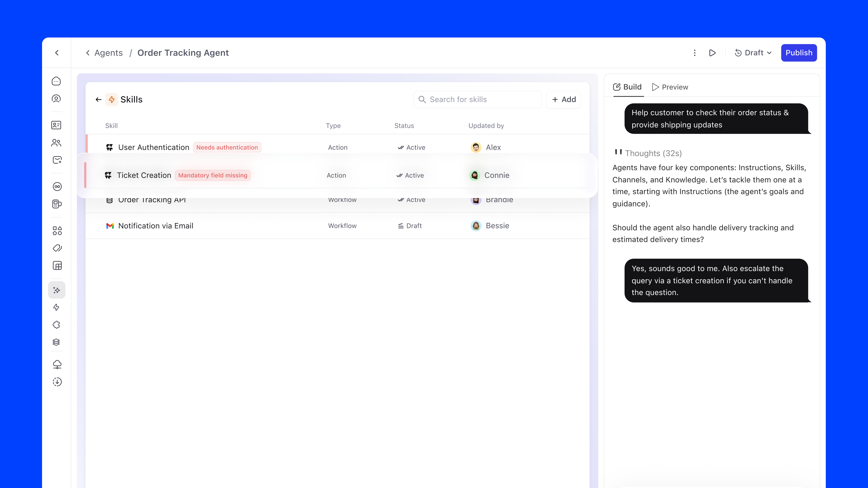Screen dimensions: 868x488
Task: Click Action type of Ticket Creation
Action: 336,176
